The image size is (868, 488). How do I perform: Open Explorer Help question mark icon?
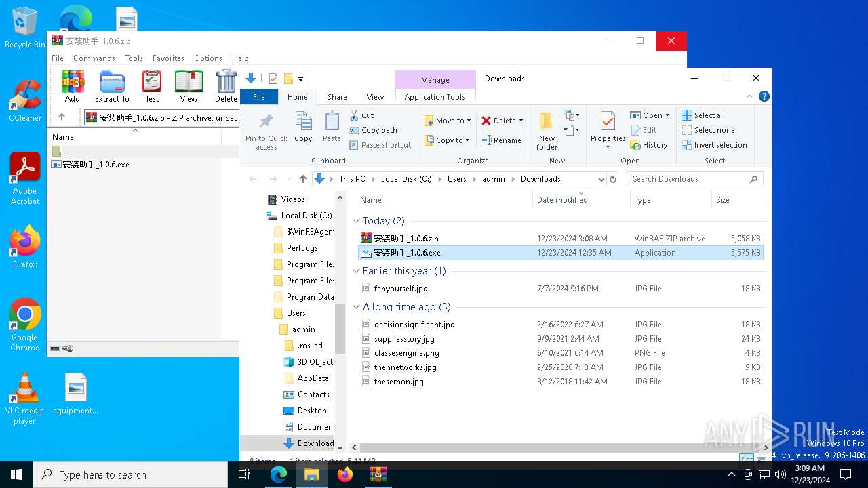tap(764, 97)
